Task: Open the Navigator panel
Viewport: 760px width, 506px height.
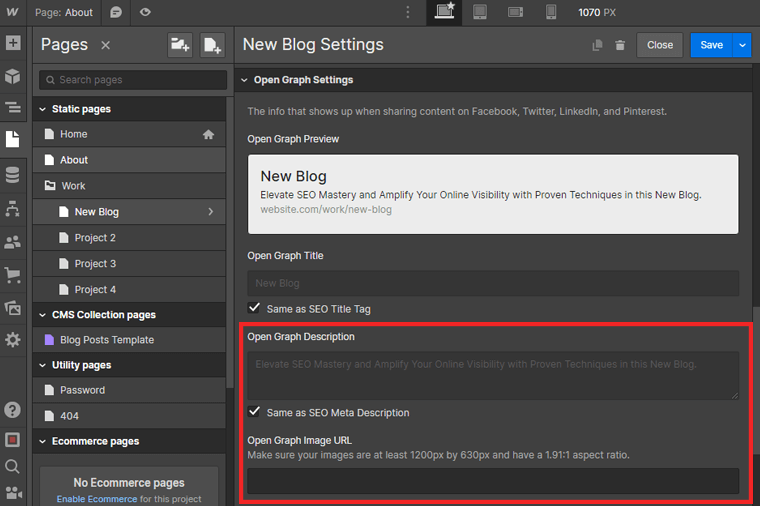Action: click(13, 107)
